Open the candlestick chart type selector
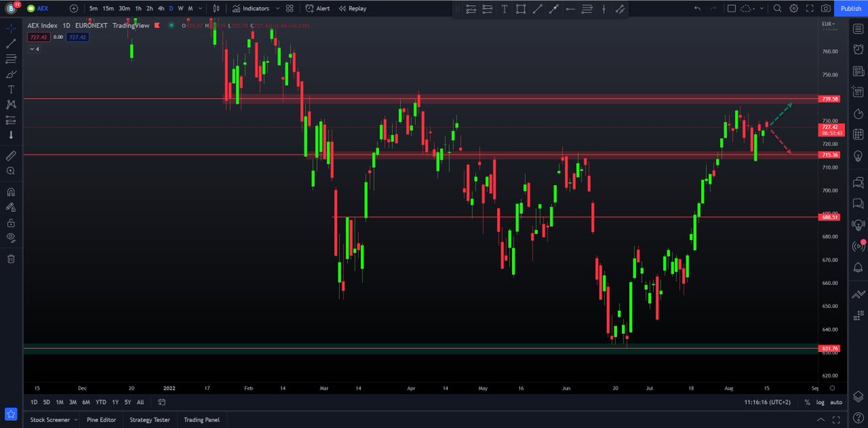The width and height of the screenshot is (868, 428). point(216,9)
